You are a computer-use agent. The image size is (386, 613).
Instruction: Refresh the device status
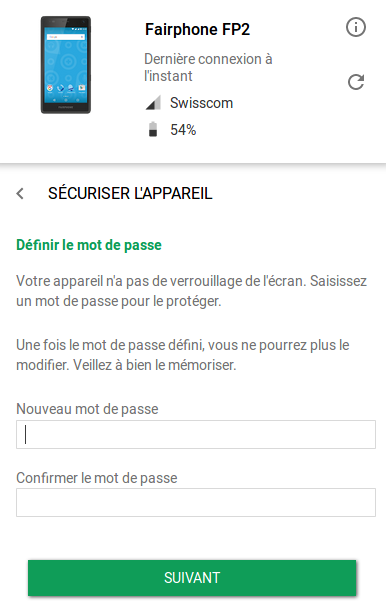[x=356, y=82]
